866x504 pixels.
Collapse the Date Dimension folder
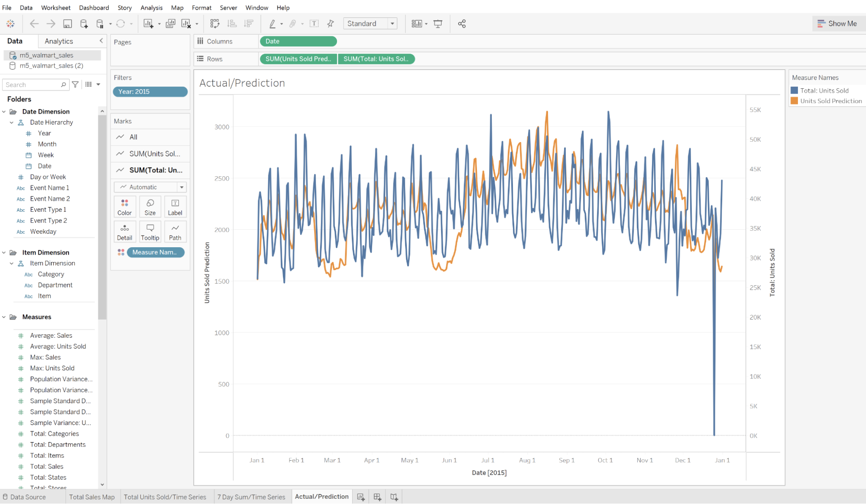(x=4, y=112)
